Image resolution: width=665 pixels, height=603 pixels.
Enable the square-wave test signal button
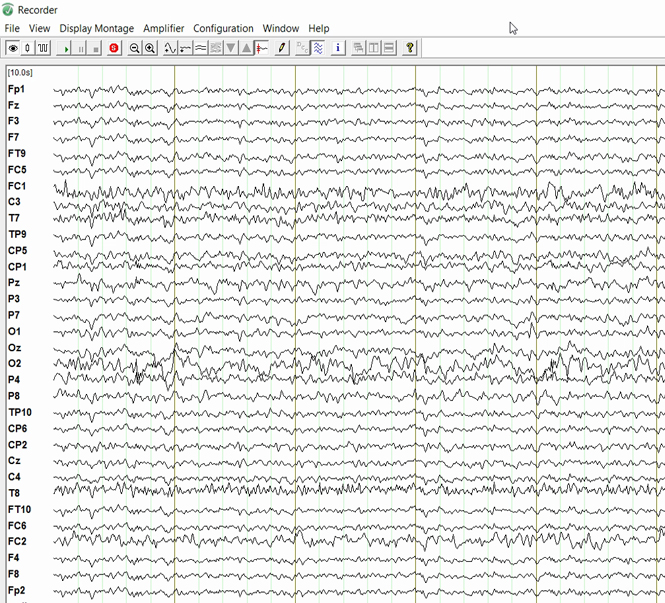pyautogui.click(x=44, y=48)
